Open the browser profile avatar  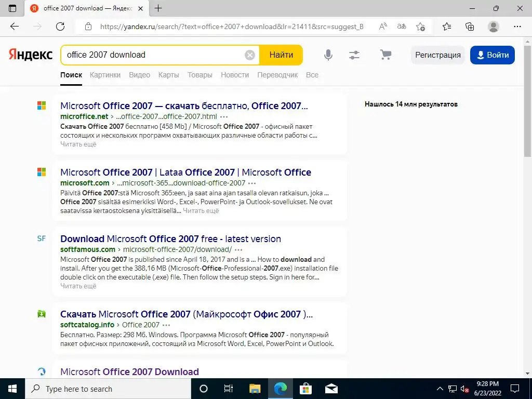[x=494, y=26]
